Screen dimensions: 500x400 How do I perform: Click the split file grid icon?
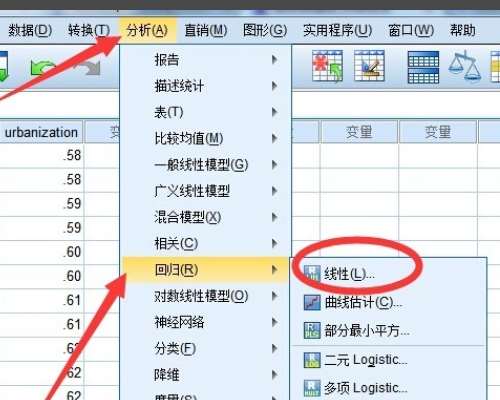(x=423, y=67)
